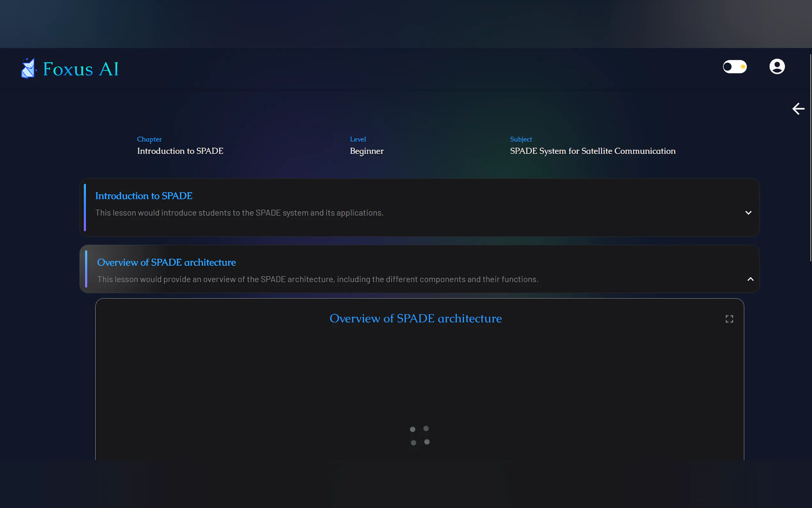Screen dimensions: 812x508
Task: Select the Chapter label
Action: click(149, 139)
